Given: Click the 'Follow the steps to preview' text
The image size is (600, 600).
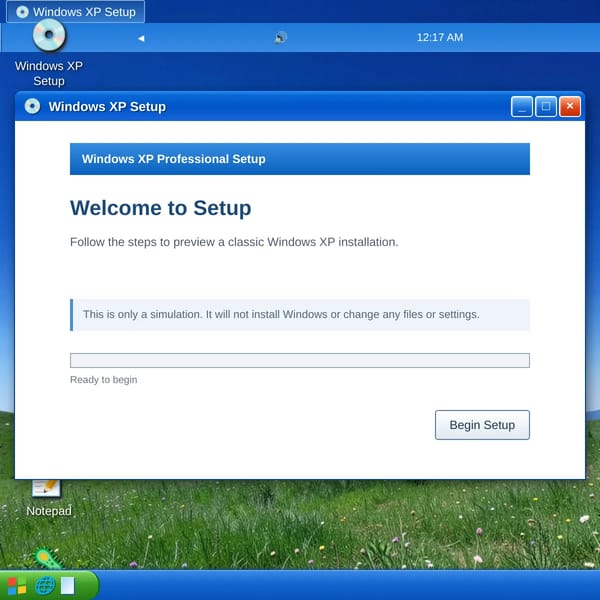Looking at the screenshot, I should (x=234, y=242).
